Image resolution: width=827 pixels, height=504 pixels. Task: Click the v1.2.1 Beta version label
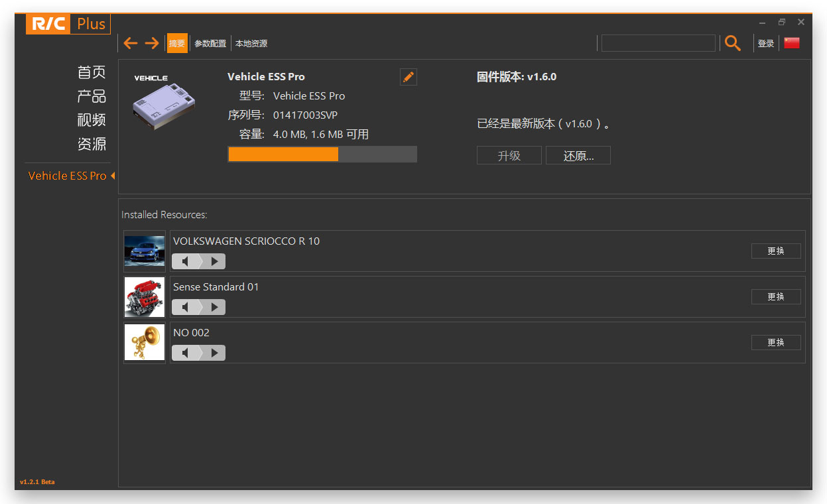[37, 482]
